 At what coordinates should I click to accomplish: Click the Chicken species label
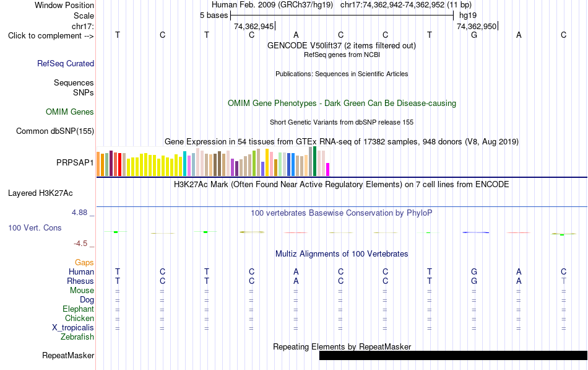tap(79, 318)
